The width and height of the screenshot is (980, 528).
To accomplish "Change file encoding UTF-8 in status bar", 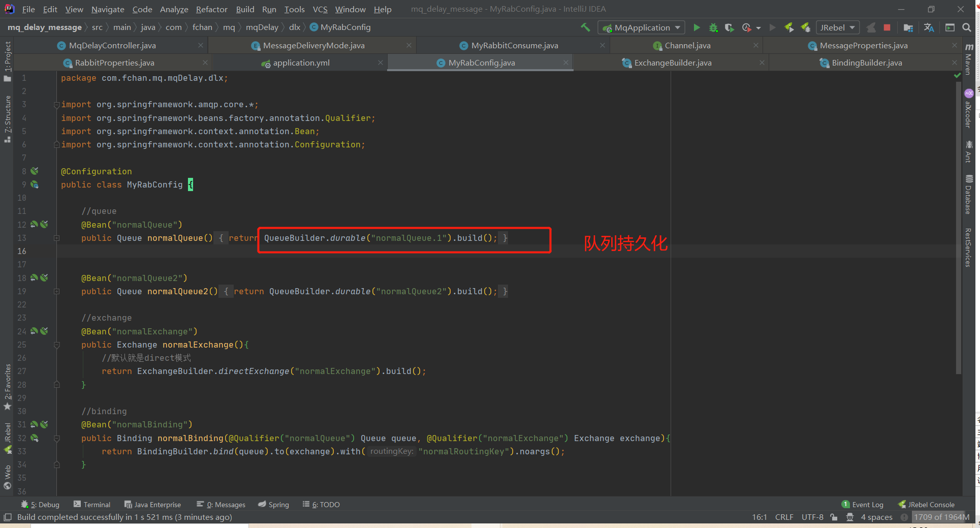I will click(x=812, y=517).
